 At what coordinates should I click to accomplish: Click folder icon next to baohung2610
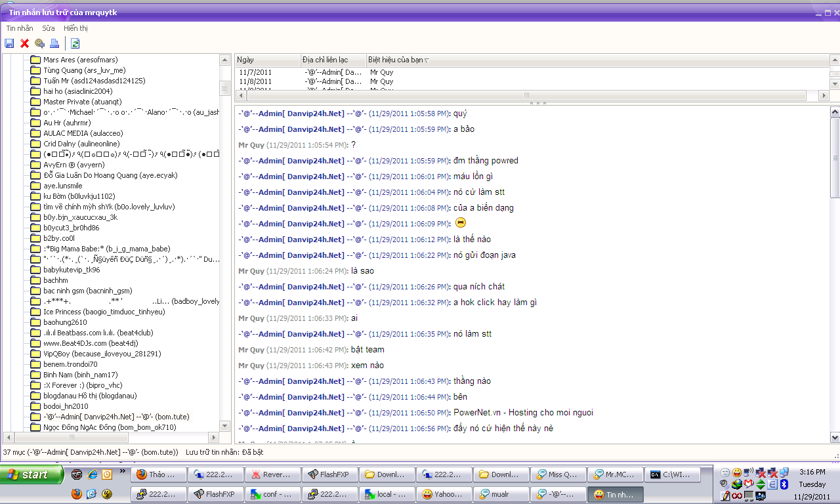(x=35, y=322)
